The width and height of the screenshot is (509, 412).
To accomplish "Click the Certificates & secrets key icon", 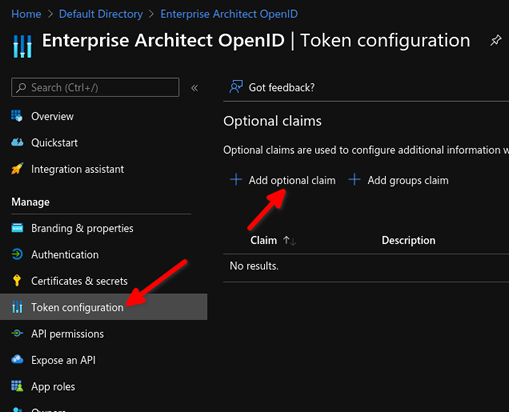I will (17, 281).
